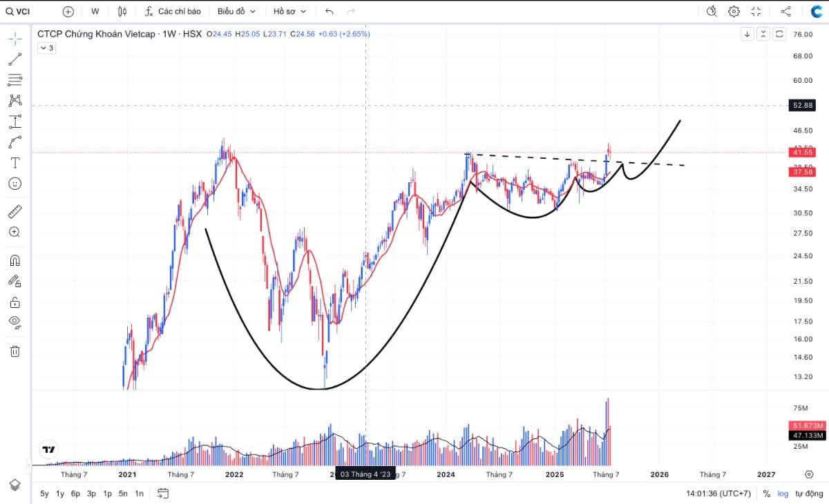Toggle percent scale with % button
Viewport: 829px width, 504px height.
tap(766, 494)
